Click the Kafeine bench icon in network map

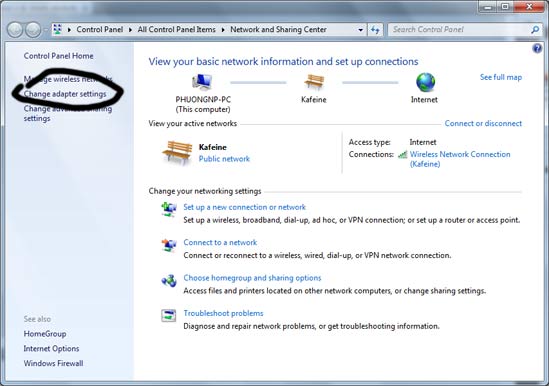[314, 82]
